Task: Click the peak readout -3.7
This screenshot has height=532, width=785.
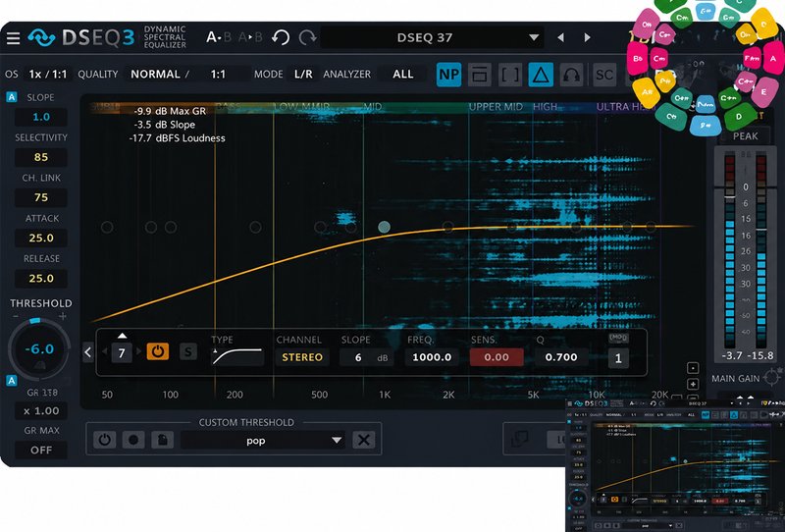Action: [731, 355]
